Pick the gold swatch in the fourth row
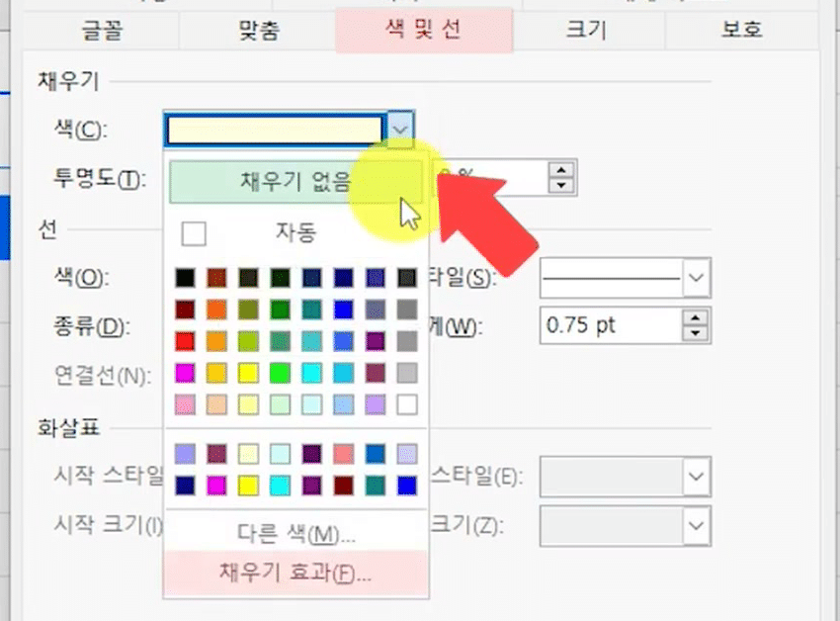 pyautogui.click(x=216, y=373)
